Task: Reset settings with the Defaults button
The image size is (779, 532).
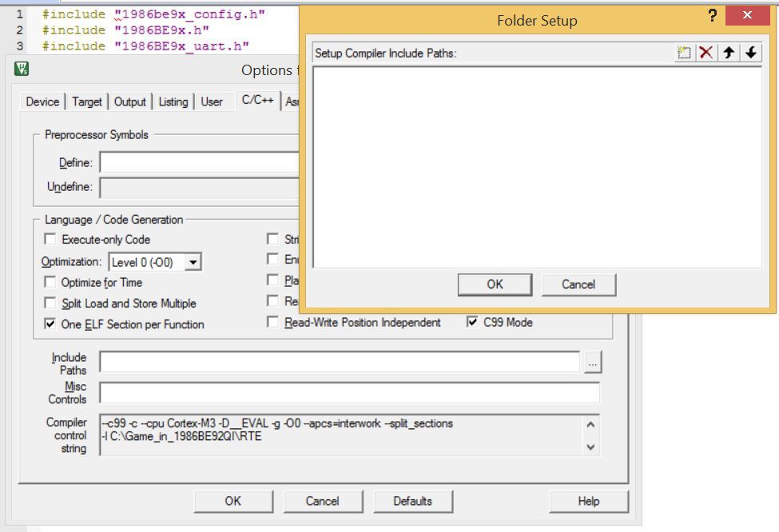Action: [x=413, y=501]
